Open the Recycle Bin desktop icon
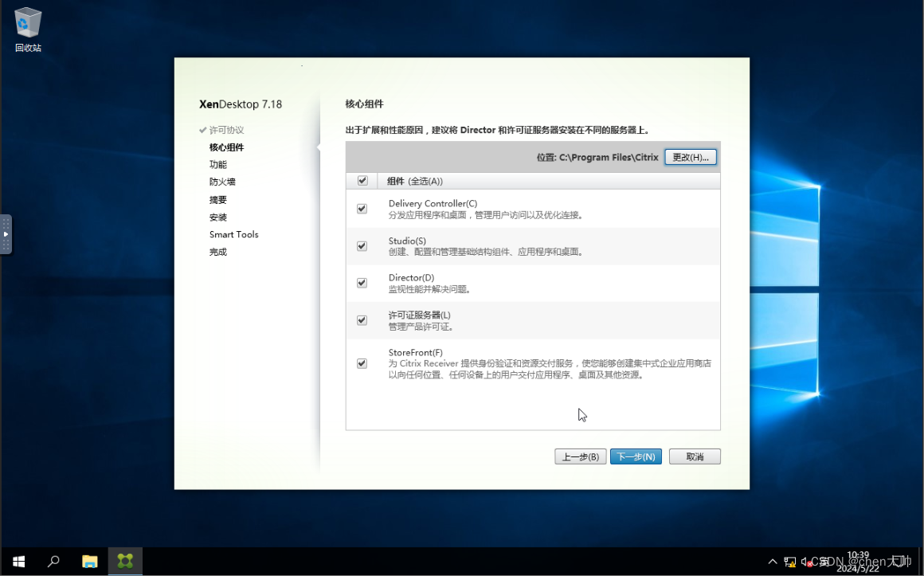Image resolution: width=924 pixels, height=576 pixels. (x=28, y=29)
